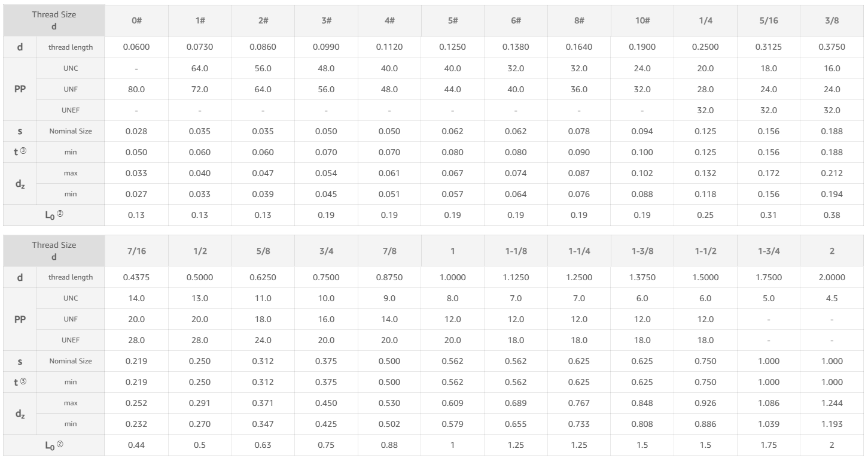Click the 0.027 min dz value
The image size is (868, 461).
(x=136, y=194)
